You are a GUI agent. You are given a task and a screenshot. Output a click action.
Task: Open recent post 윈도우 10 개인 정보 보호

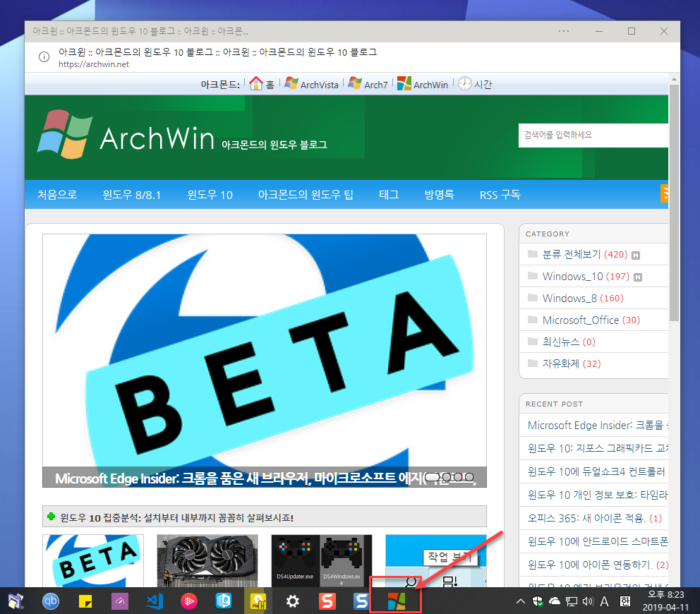(x=597, y=495)
